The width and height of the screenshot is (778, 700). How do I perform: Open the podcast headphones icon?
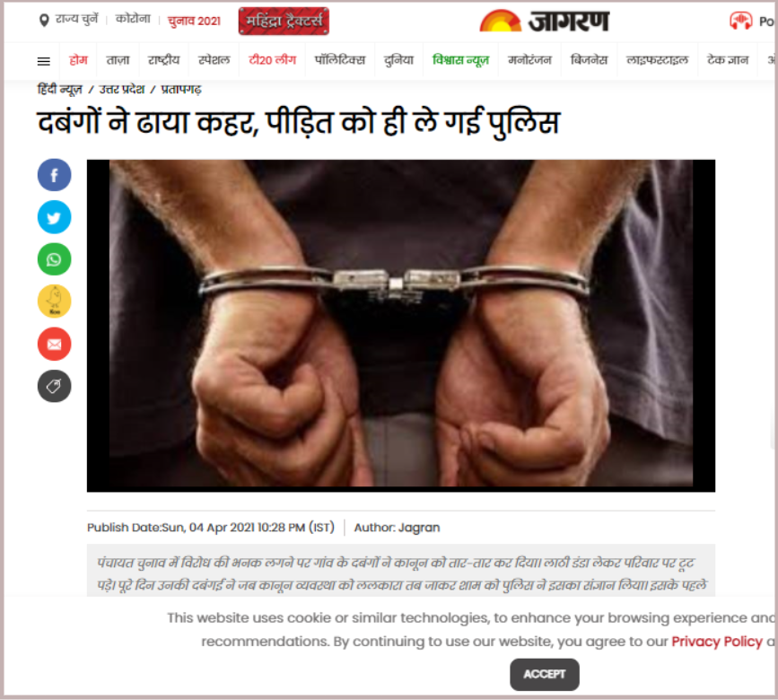[x=740, y=21]
